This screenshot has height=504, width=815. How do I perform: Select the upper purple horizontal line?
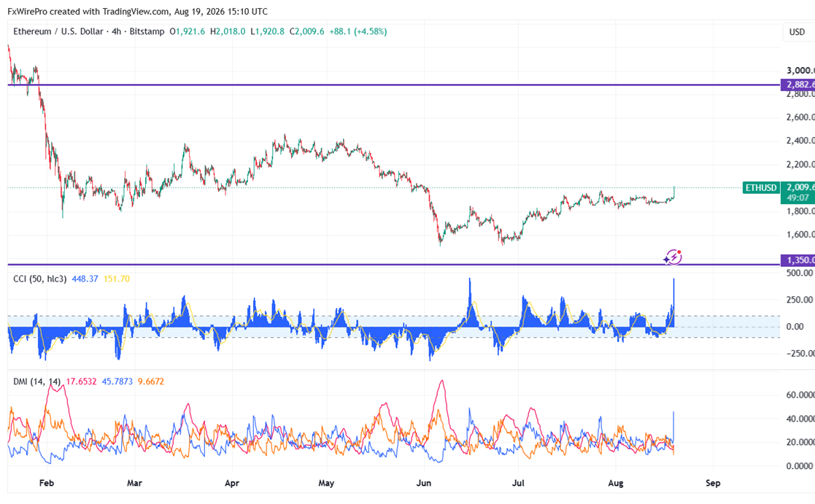coord(393,85)
